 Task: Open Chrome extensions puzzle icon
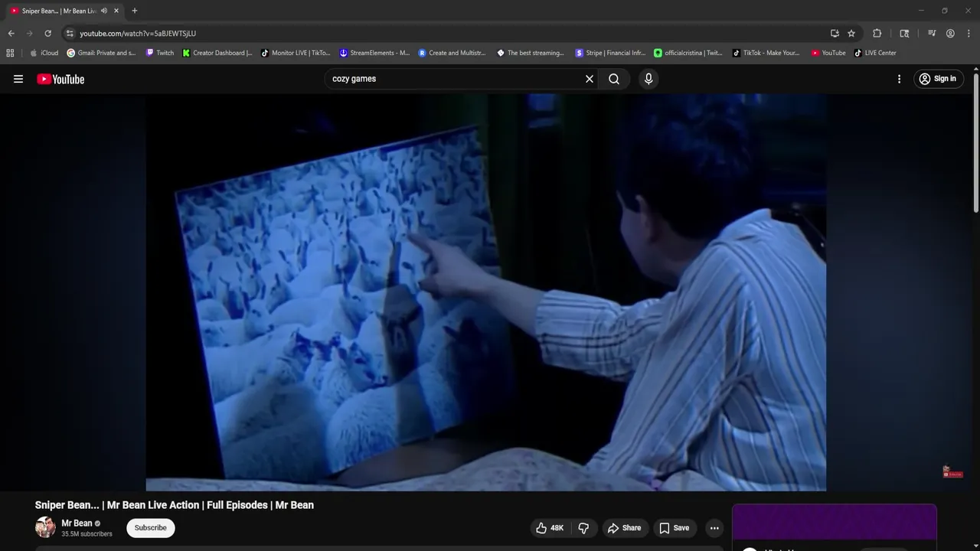(x=877, y=34)
